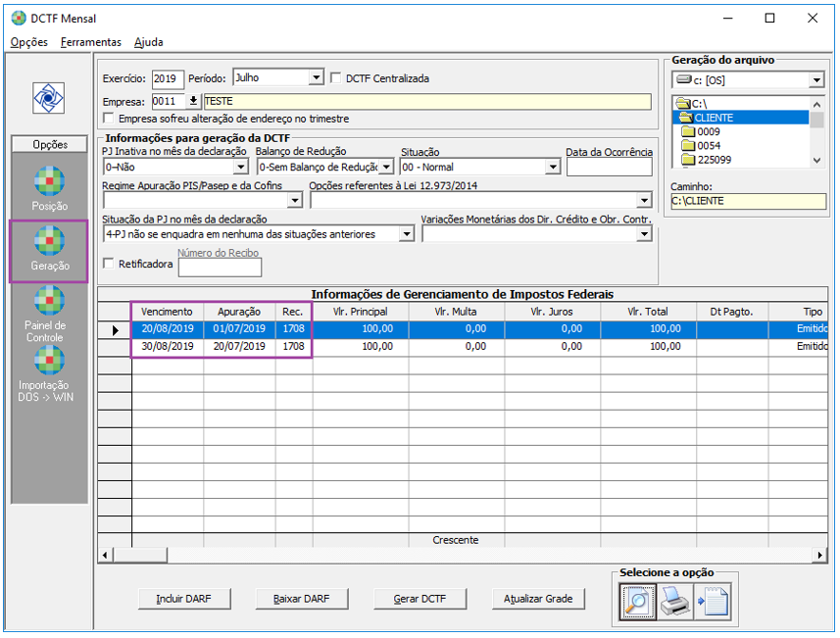Click the Apuração column header
Screen dimensions: 840x638
(x=239, y=312)
